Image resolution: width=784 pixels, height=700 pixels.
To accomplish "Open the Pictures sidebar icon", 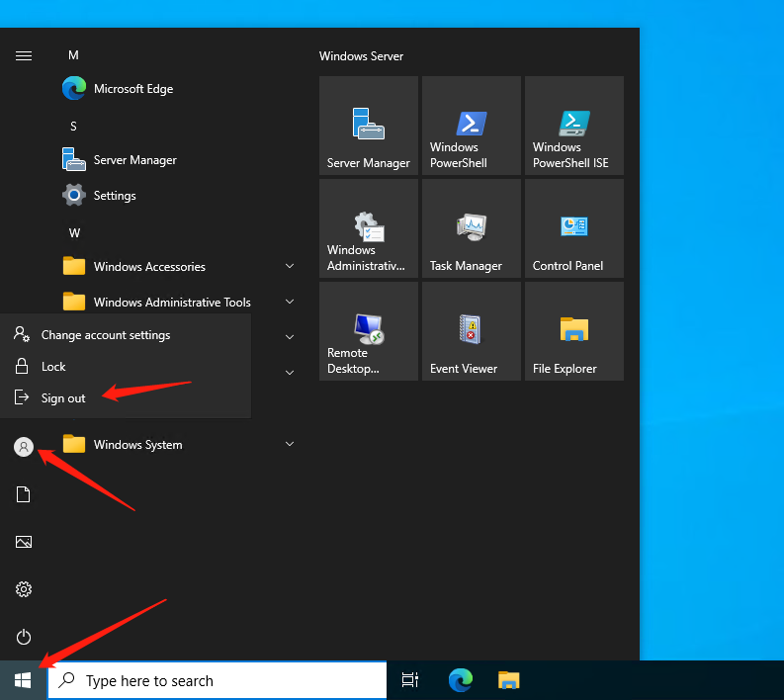I will pyautogui.click(x=24, y=542).
